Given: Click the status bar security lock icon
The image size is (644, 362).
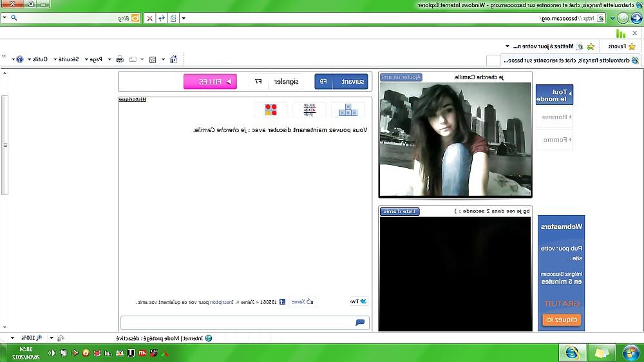Looking at the screenshot, I should pyautogui.click(x=61, y=338).
